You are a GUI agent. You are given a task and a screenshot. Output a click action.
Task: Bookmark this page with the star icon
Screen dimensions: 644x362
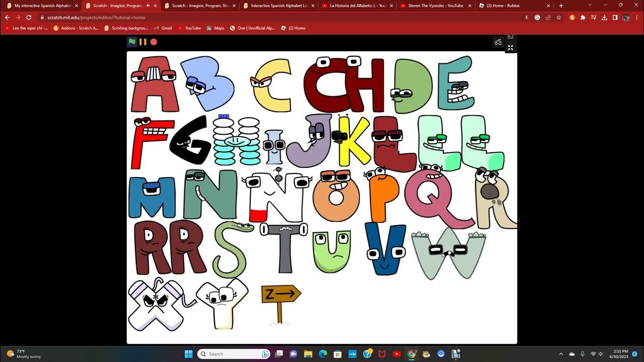click(558, 17)
